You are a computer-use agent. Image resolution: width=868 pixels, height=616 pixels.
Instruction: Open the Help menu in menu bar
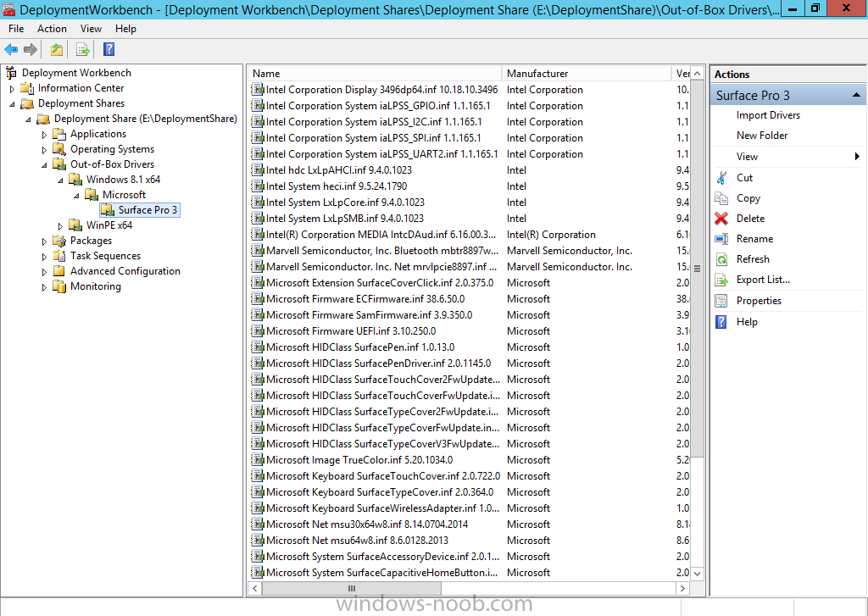[x=125, y=29]
